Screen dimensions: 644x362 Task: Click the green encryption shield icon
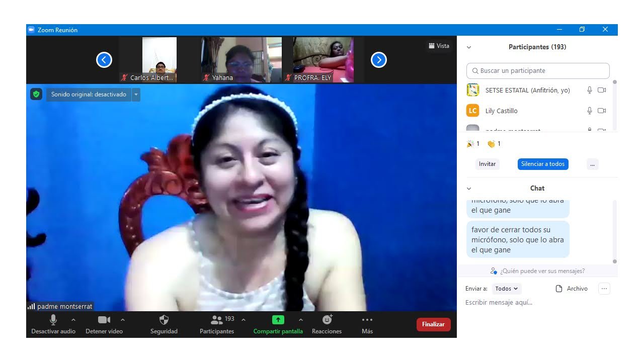point(36,94)
